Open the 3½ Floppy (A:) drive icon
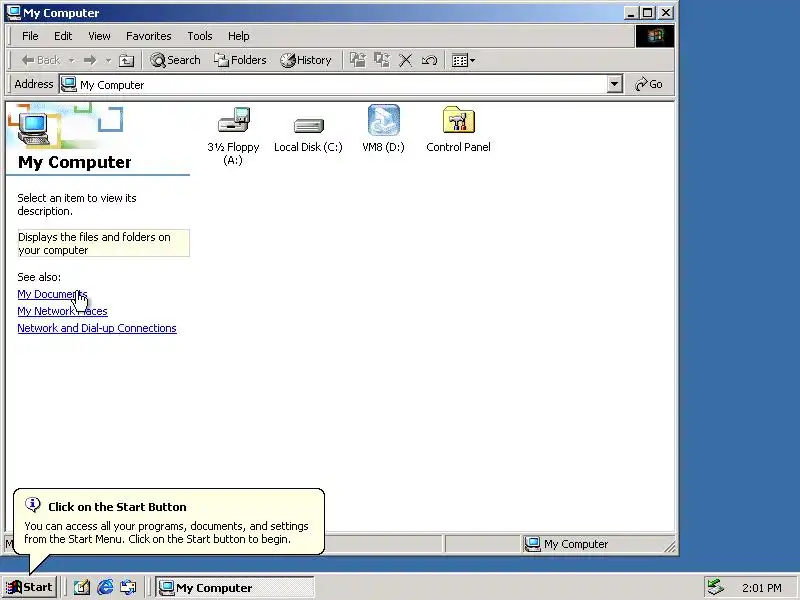800x600 pixels. coord(234,120)
